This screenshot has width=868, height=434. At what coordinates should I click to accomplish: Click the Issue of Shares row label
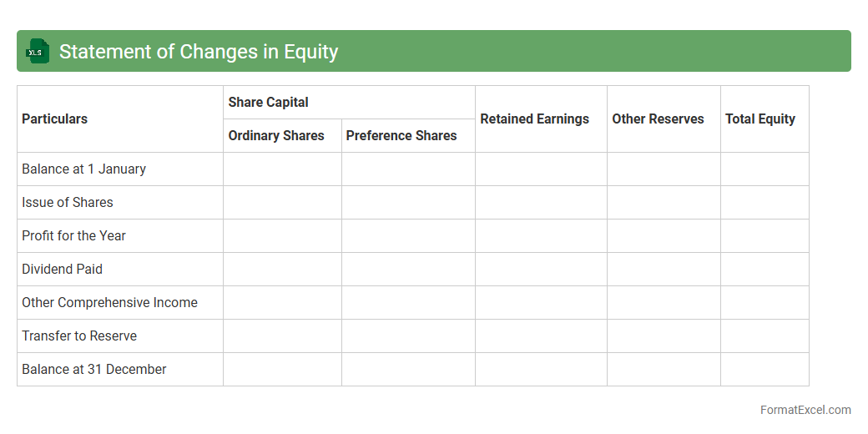click(x=68, y=203)
